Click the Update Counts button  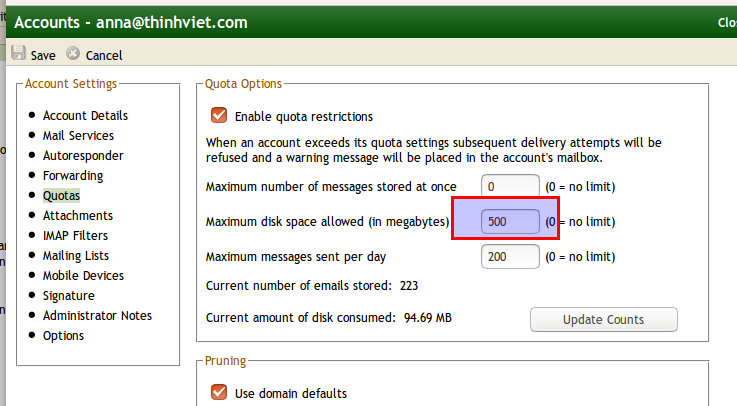(604, 320)
